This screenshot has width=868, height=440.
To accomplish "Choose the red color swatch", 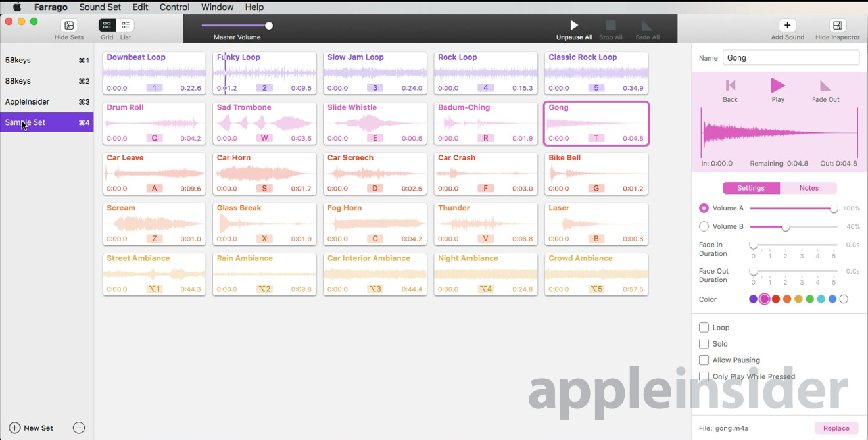I will tap(776, 299).
